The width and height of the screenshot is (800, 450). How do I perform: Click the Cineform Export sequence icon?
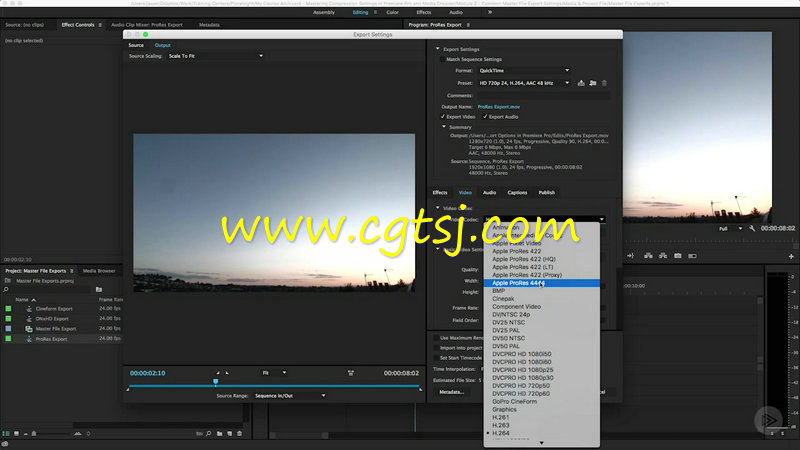pos(29,309)
